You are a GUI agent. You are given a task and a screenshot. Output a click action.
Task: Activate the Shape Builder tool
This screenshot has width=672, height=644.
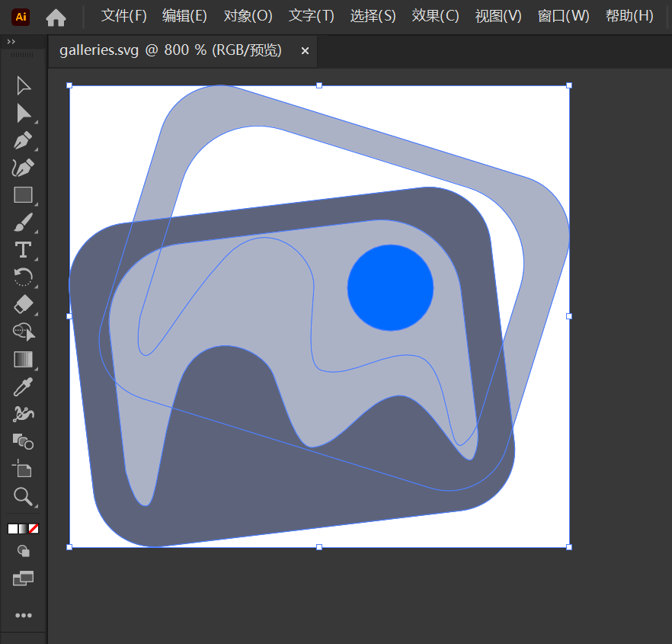pos(24,332)
